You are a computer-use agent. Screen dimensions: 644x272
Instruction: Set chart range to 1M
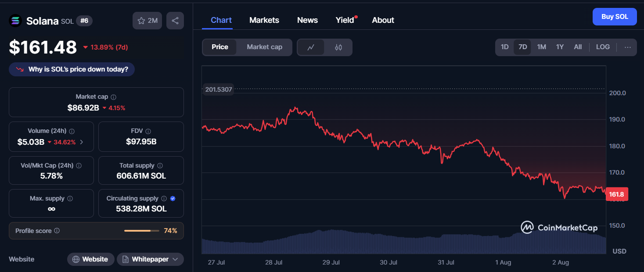coord(542,47)
